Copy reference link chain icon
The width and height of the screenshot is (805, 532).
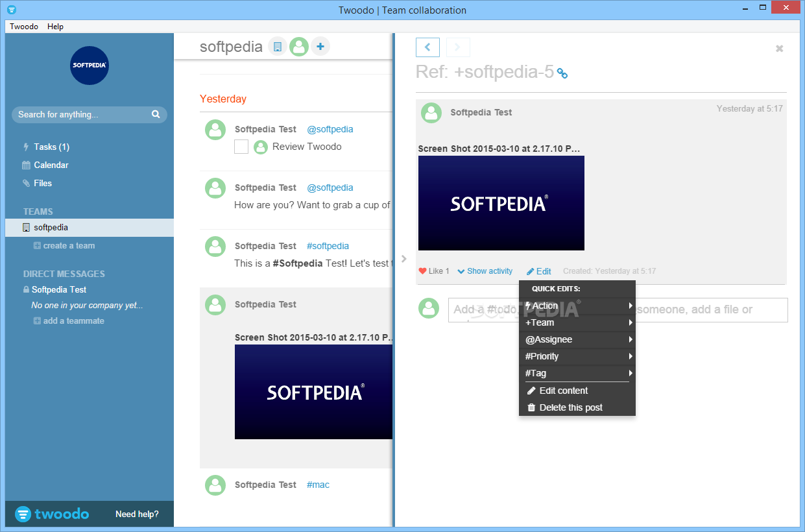click(x=562, y=74)
